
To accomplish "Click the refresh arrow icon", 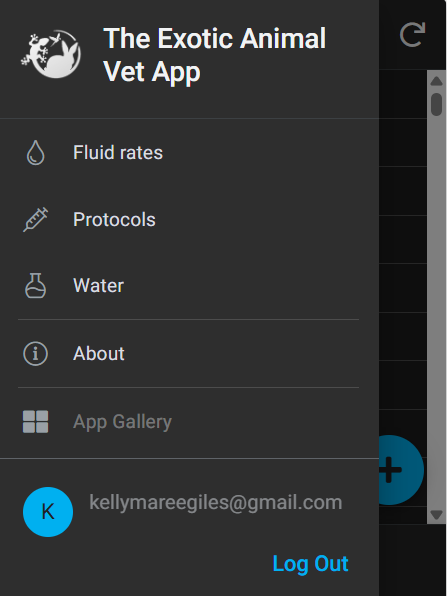I will (412, 35).
